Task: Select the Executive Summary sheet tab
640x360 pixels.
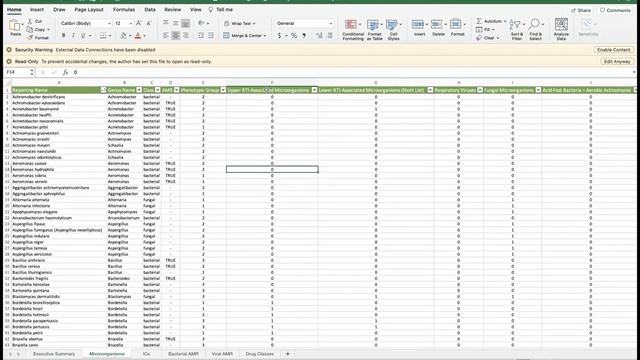Action: point(54,354)
